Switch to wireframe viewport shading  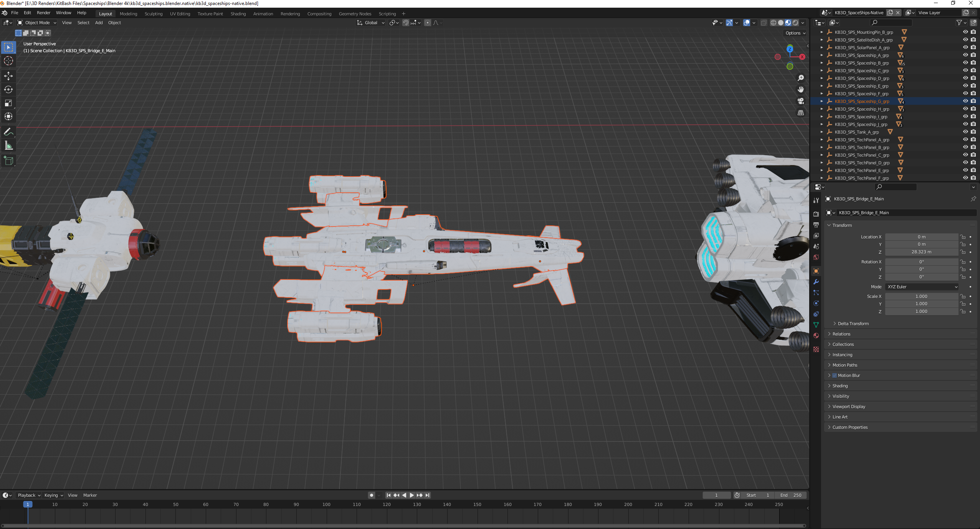coord(773,23)
